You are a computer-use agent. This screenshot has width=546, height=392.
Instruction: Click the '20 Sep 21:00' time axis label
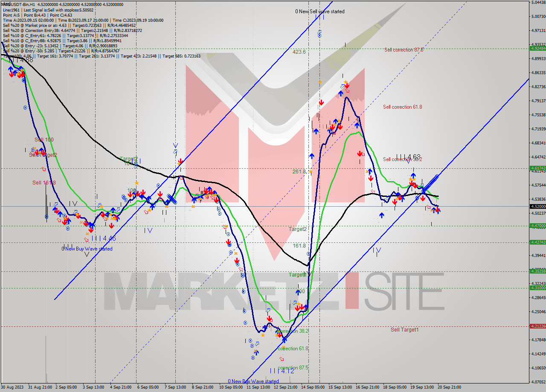[x=449, y=387]
